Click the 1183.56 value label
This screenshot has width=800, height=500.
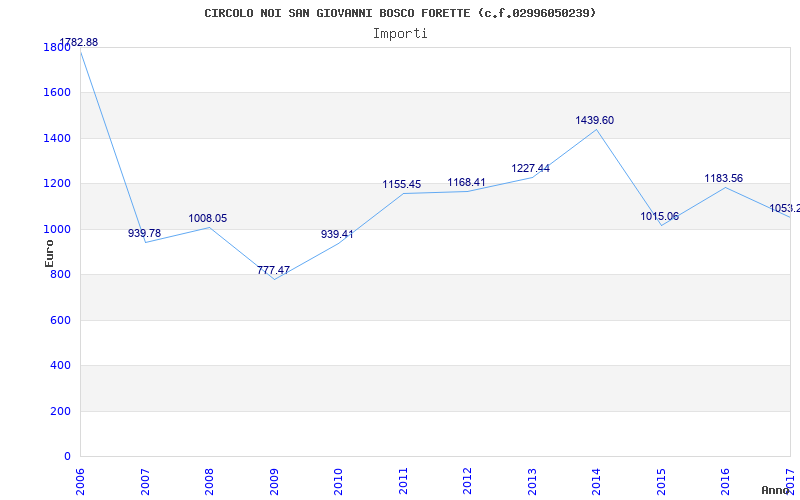click(724, 178)
